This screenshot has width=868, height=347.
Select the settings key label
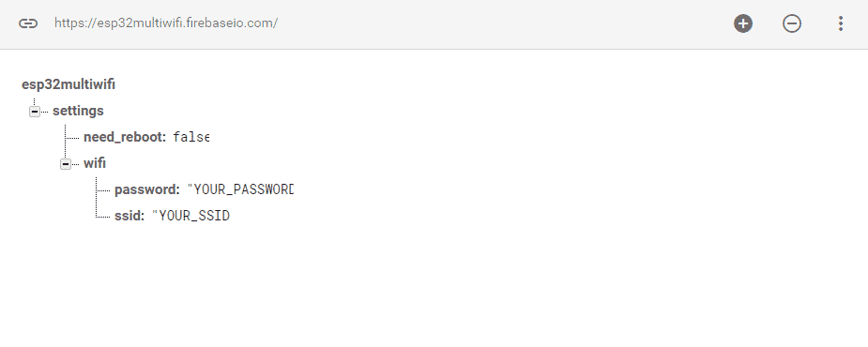78,111
